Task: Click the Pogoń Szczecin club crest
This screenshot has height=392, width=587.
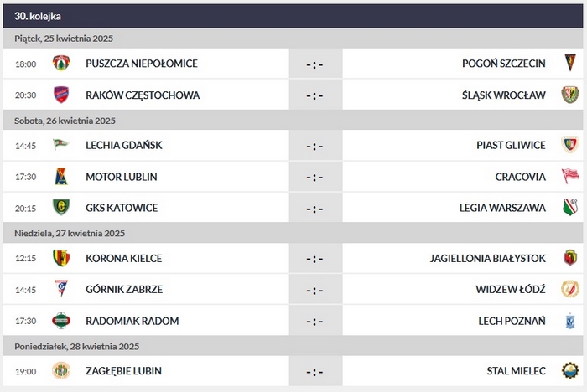Action: pos(569,64)
